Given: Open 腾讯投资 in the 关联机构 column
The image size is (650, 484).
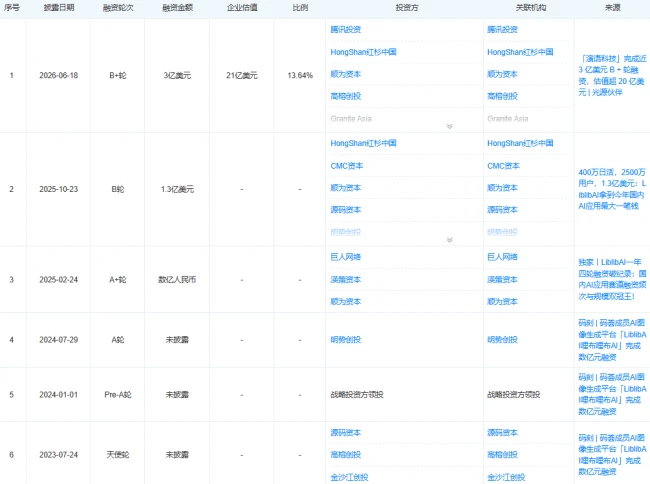Looking at the screenshot, I should (x=502, y=29).
